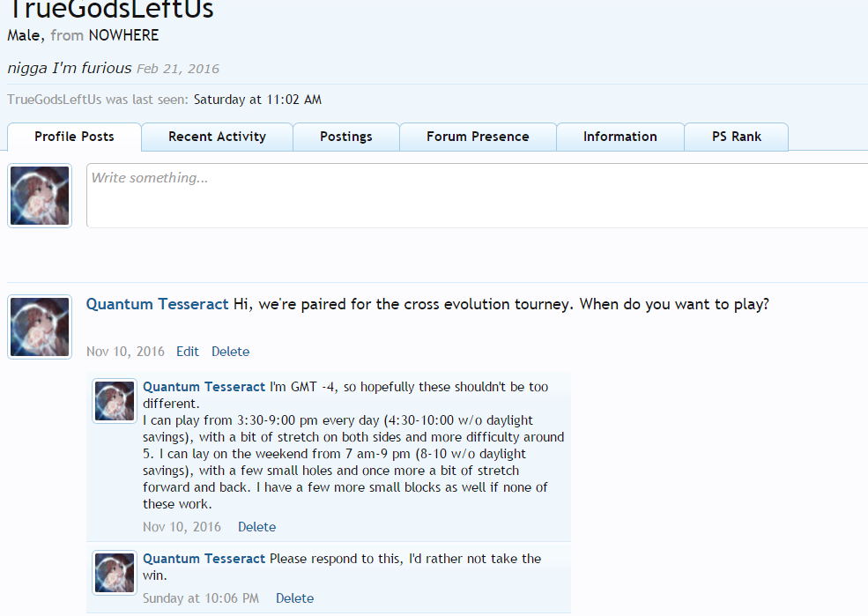Click the 'Write something...' text box

coord(477,196)
